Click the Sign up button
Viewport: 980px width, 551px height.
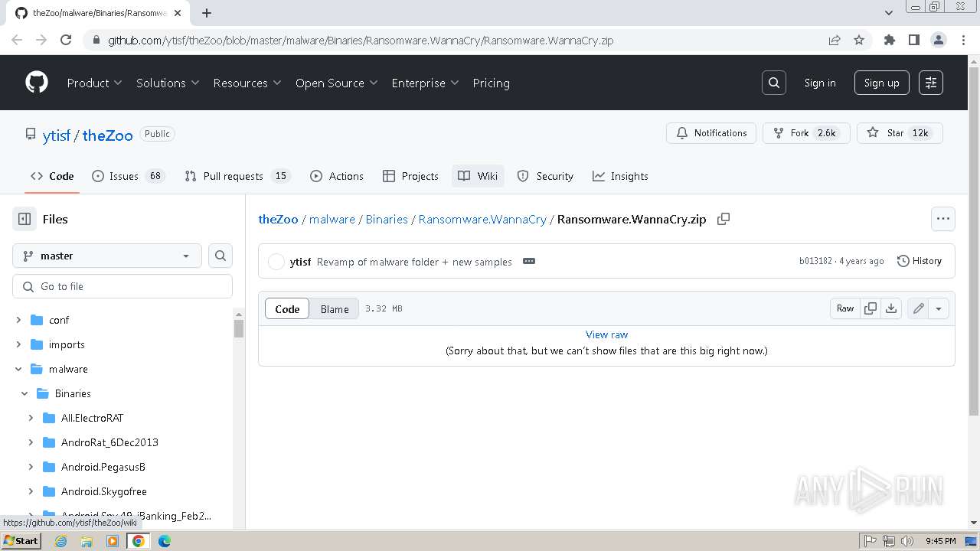[882, 83]
